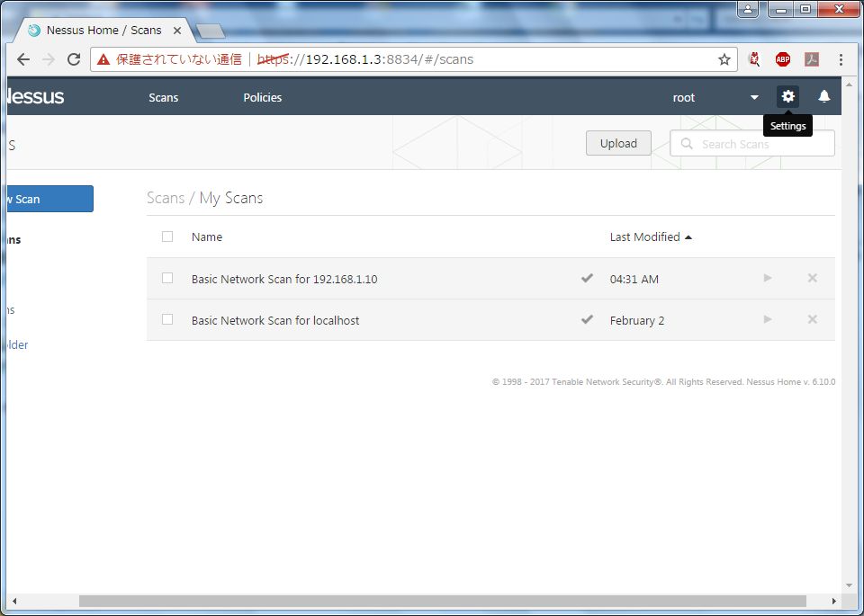Open the folder link in sidebar
The image size is (864, 616).
(x=18, y=344)
